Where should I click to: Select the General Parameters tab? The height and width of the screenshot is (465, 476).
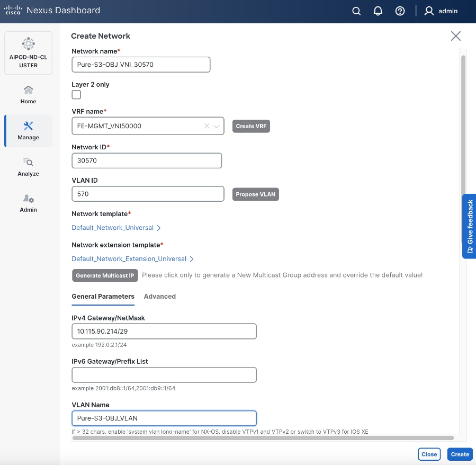(x=103, y=296)
